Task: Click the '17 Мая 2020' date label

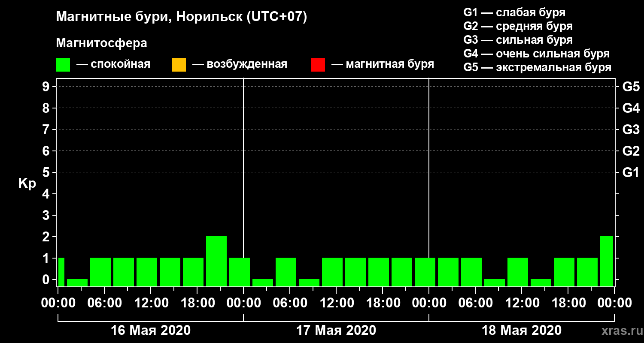Action: click(336, 330)
